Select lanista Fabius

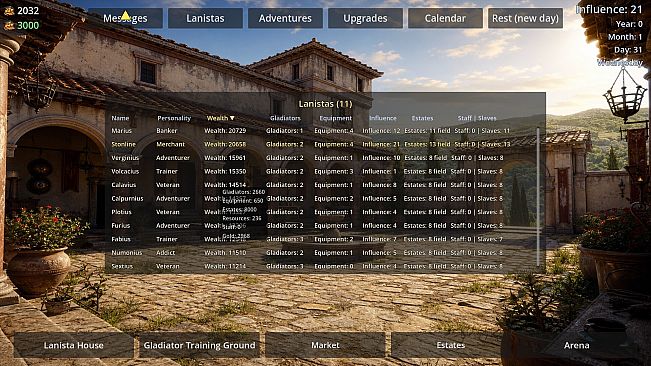(121, 239)
